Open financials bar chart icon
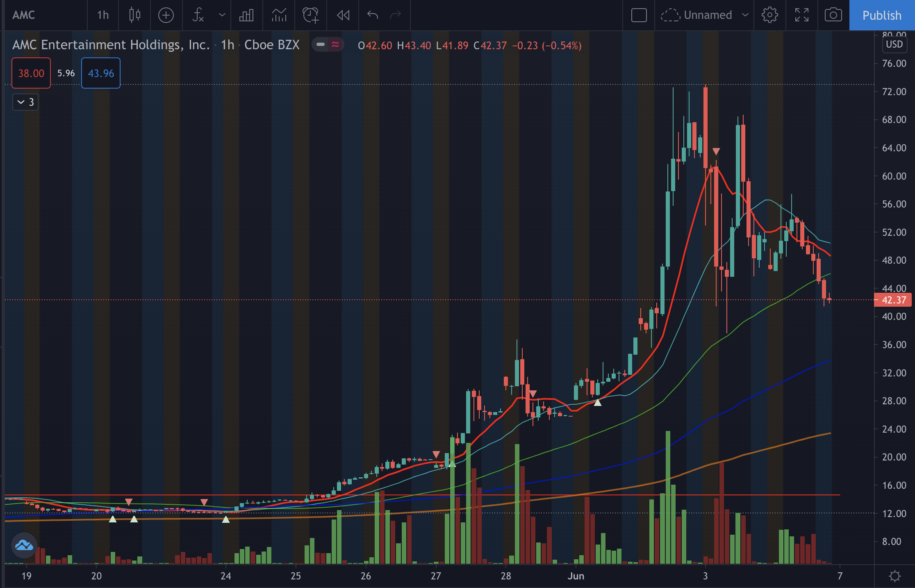This screenshot has width=915, height=588. click(246, 15)
